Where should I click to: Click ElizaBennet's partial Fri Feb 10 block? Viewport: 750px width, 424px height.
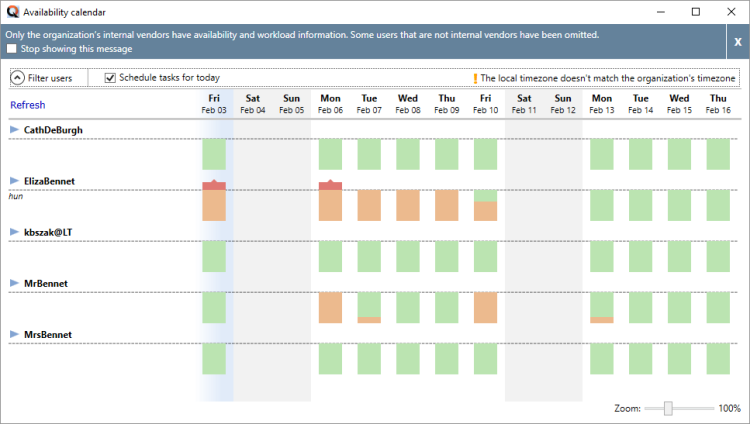point(485,205)
